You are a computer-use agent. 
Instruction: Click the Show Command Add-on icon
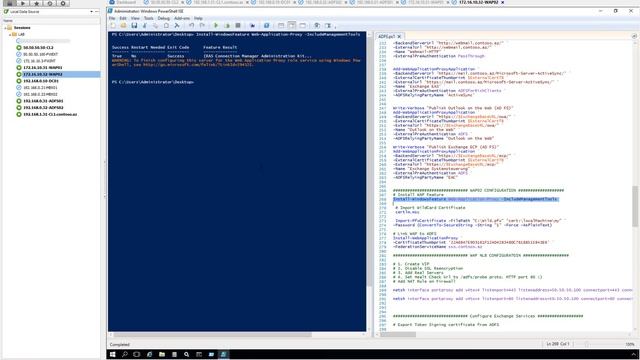pyautogui.click(x=328, y=25)
